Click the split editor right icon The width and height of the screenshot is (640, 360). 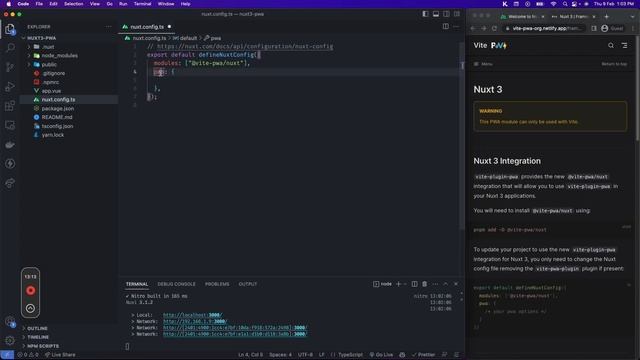[x=446, y=27]
